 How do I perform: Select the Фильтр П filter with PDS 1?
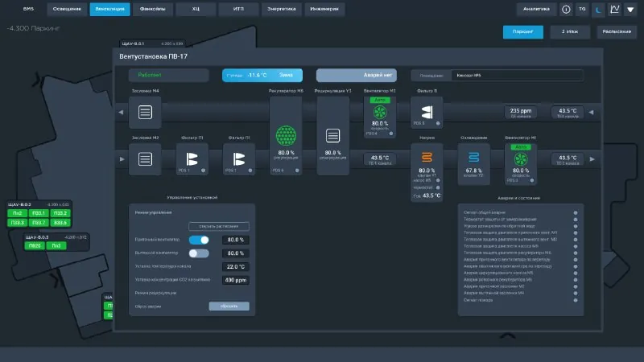[x=192, y=159]
